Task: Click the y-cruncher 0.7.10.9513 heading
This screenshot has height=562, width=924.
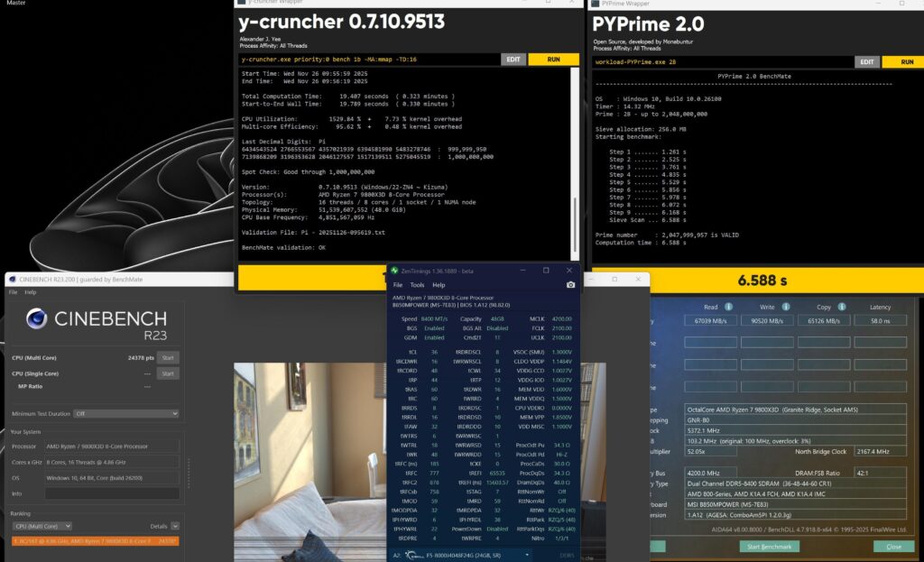Action: click(x=342, y=22)
